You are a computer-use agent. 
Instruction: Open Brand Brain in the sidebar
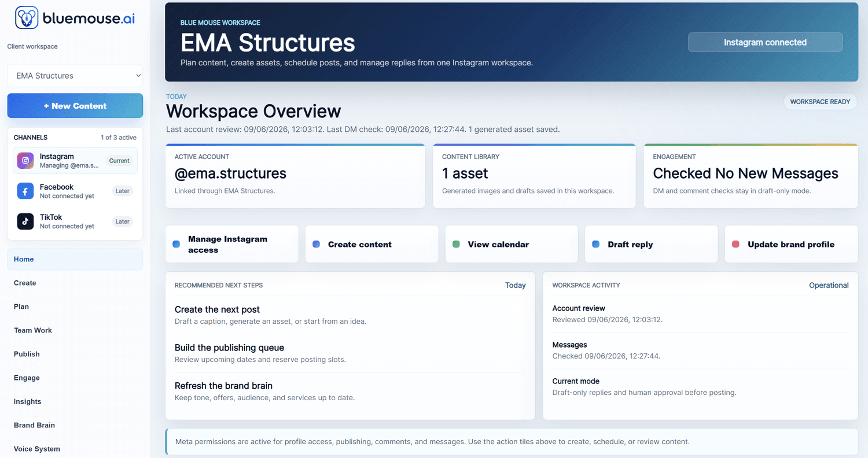point(75,426)
